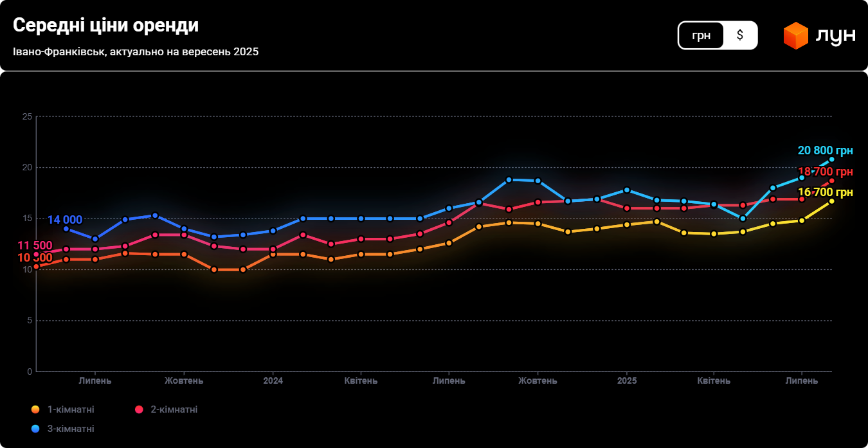Click the 2025 x-axis label
Screen dimensions: 868x448
[x=627, y=381]
